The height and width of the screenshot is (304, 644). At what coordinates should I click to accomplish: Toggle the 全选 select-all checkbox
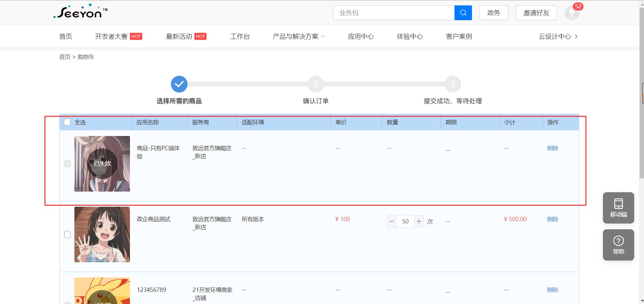(67, 122)
